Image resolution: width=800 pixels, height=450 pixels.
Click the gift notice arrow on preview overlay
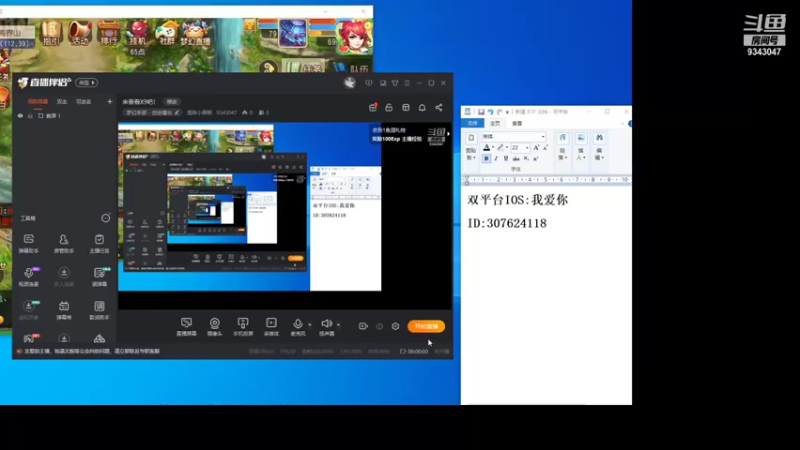448,134
